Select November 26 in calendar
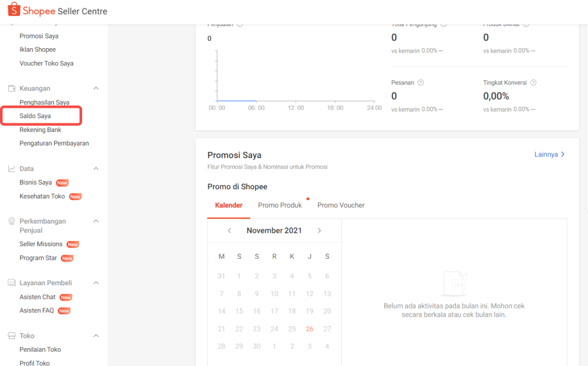 pos(310,329)
